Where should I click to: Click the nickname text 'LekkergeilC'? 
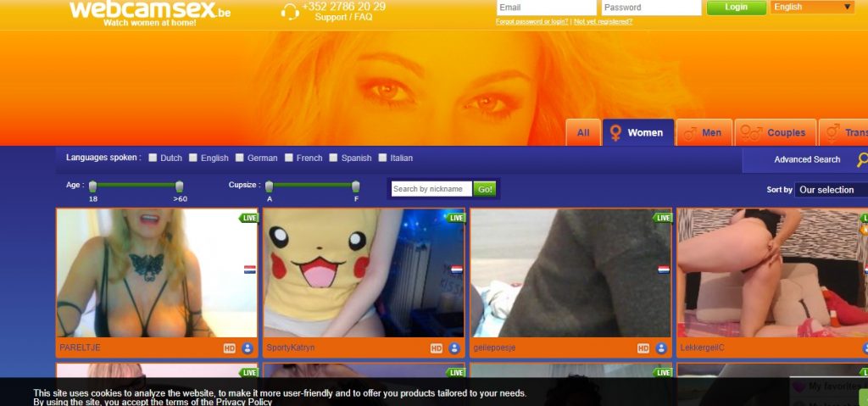tap(702, 348)
